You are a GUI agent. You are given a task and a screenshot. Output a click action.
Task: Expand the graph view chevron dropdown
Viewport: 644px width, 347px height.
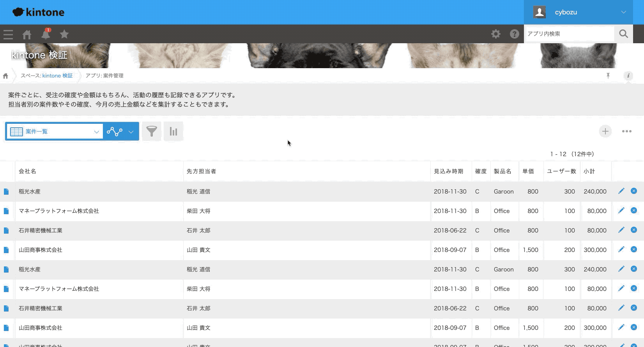131,132
